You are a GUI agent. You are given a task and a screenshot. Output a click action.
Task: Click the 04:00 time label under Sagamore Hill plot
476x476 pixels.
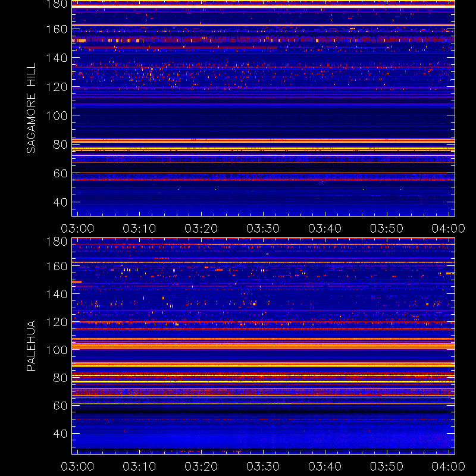[x=449, y=228]
